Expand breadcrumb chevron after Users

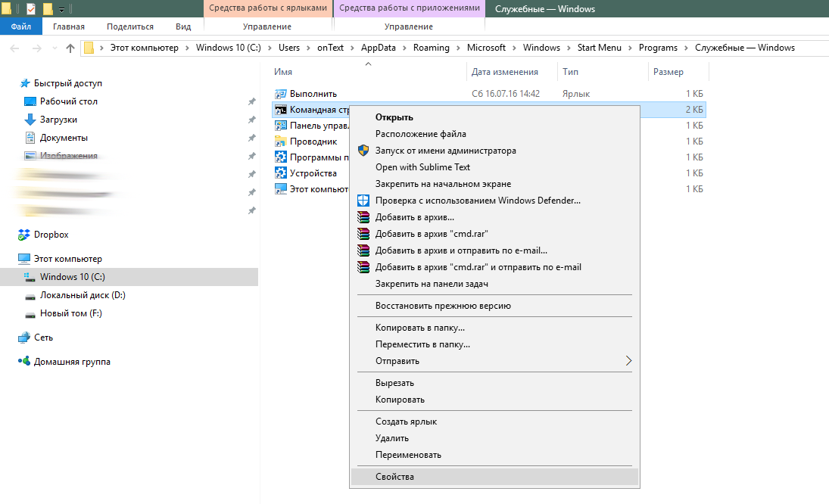(308, 48)
